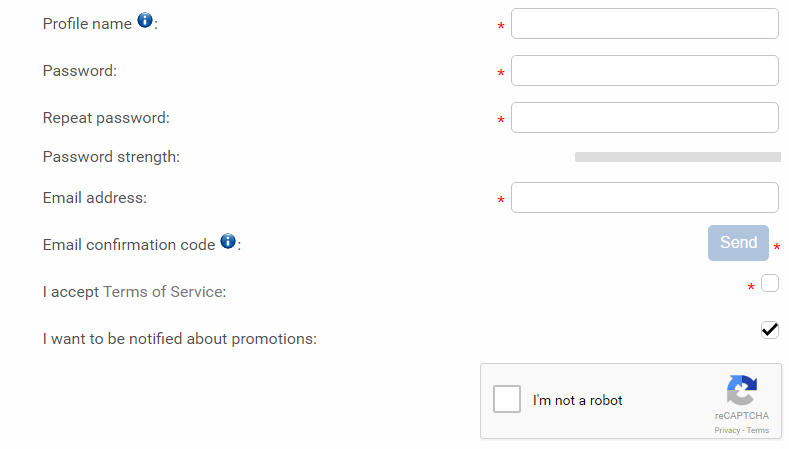Focus the Password input field
The height and width of the screenshot is (449, 789).
click(645, 70)
